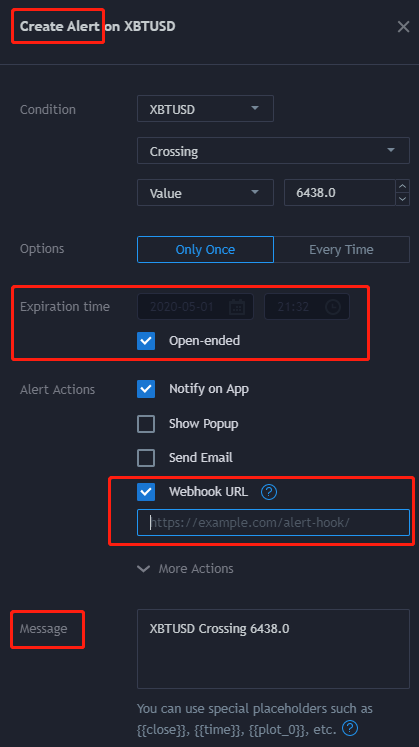The image size is (419, 747).
Task: Enable the Show Popup checkbox
Action: click(146, 424)
